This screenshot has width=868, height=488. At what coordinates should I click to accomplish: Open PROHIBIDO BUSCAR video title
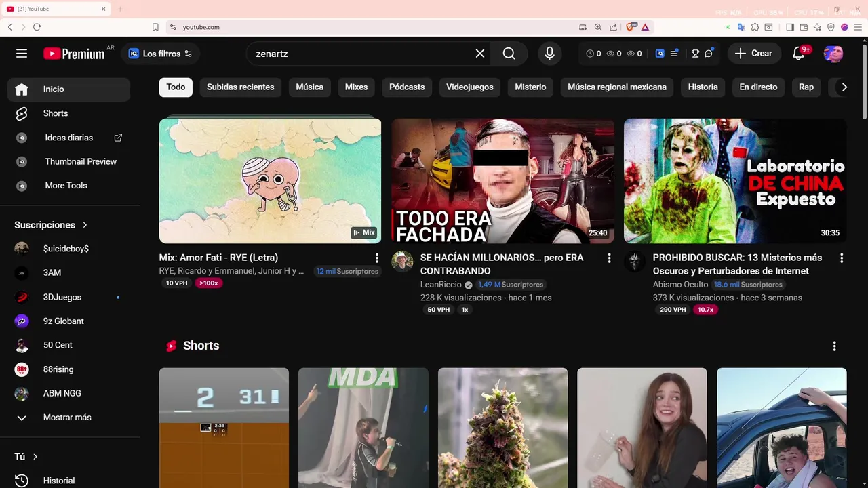coord(737,264)
